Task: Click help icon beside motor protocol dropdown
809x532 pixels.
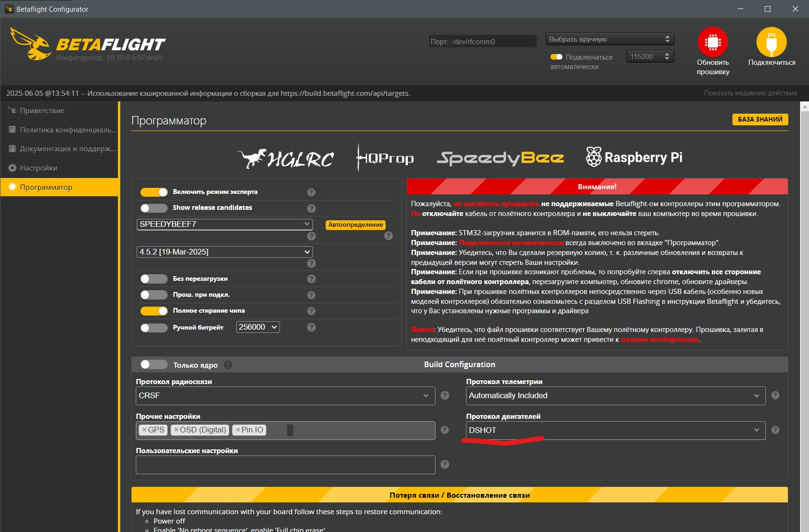Action: click(x=775, y=430)
